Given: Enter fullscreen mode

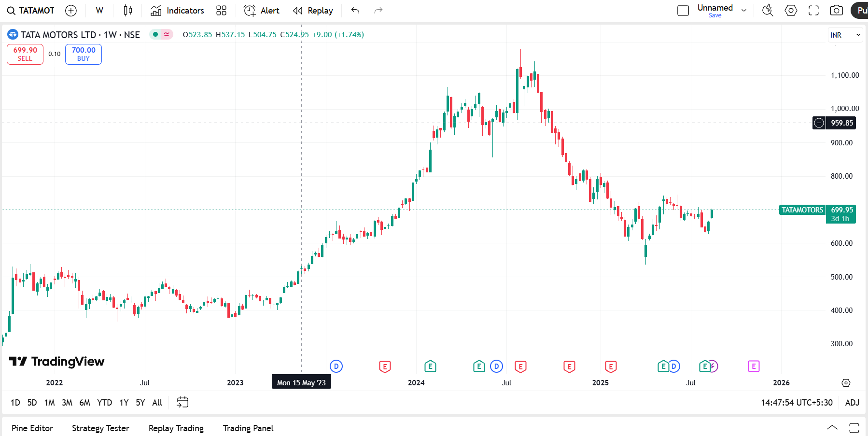Looking at the screenshot, I should point(814,11).
